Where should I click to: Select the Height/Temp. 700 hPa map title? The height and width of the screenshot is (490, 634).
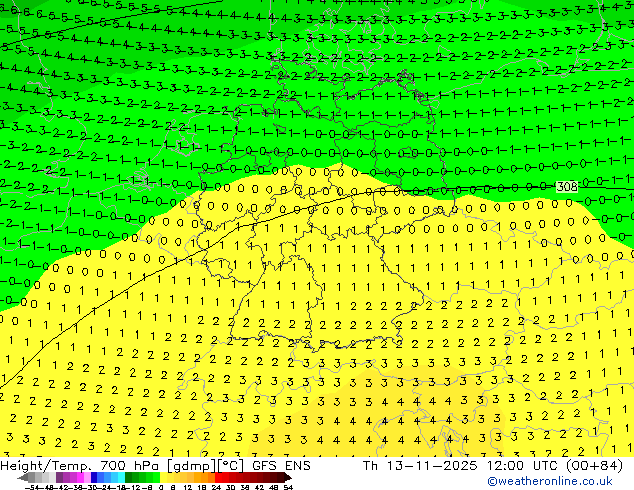point(82,466)
